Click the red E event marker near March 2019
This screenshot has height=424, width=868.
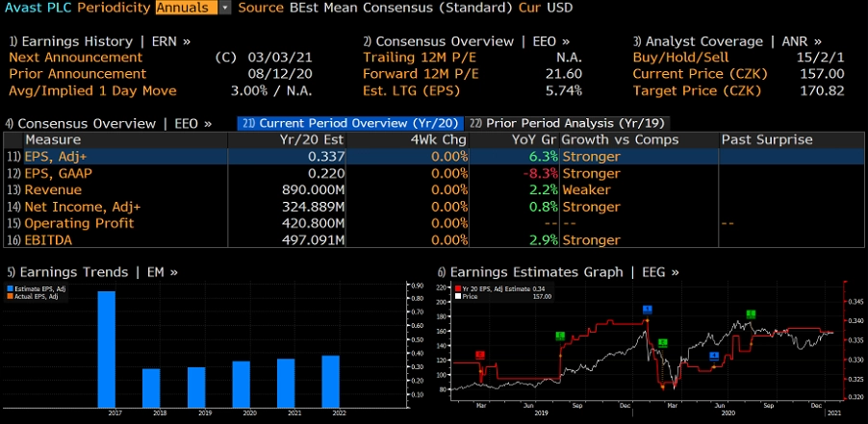(480, 355)
